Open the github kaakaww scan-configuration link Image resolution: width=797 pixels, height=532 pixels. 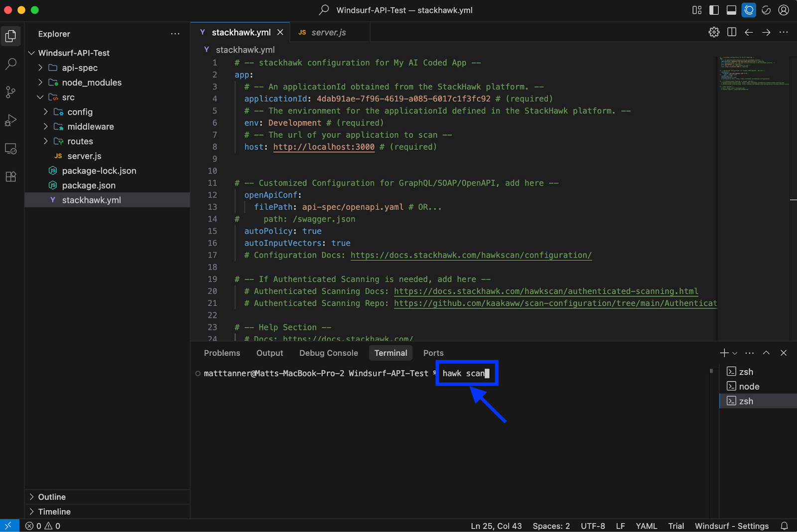555,303
